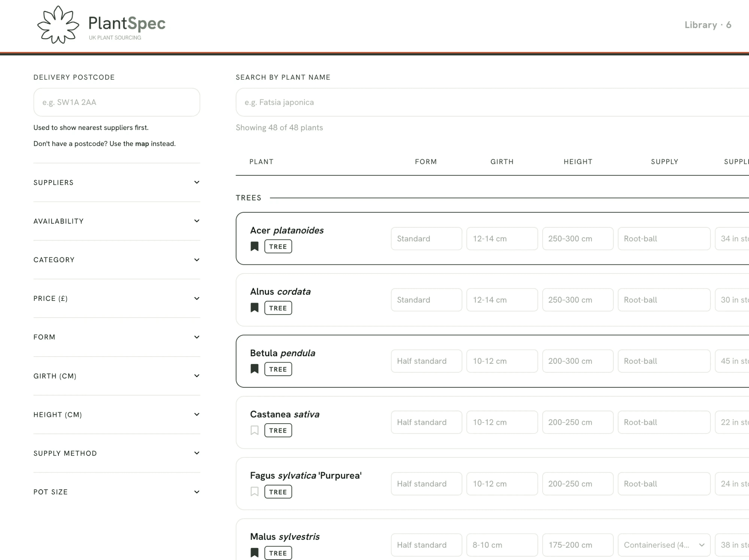Click TREE tag on Fagus sylvatica
This screenshot has width=749, height=560.
tap(278, 492)
